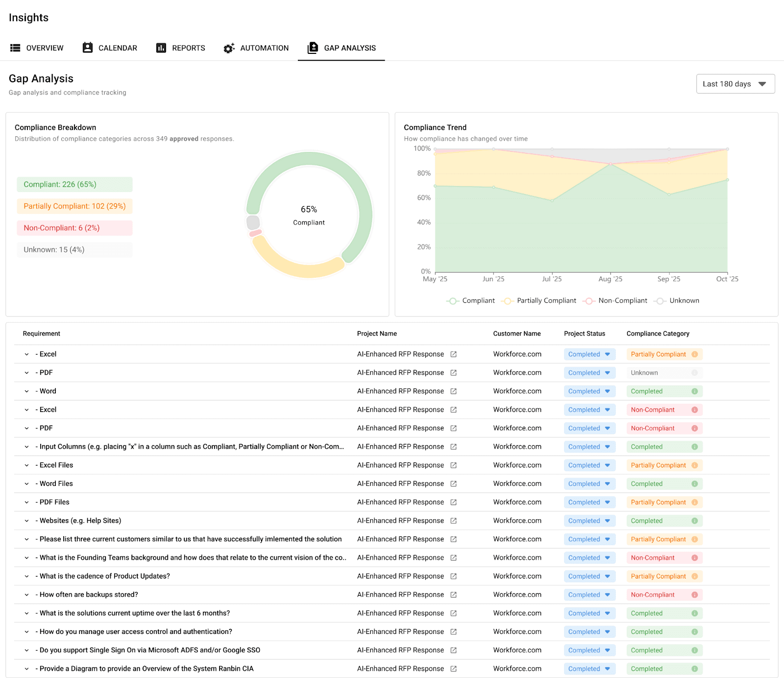The image size is (784, 678).
Task: Click the Partially Compliant: 102 (29%) badge
Action: coord(74,206)
